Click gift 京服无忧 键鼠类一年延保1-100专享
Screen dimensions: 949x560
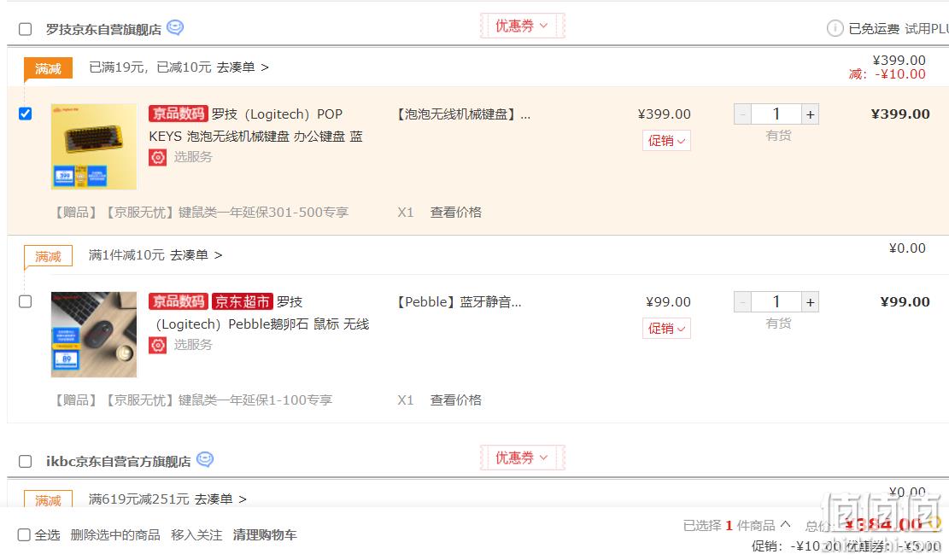[x=193, y=400]
